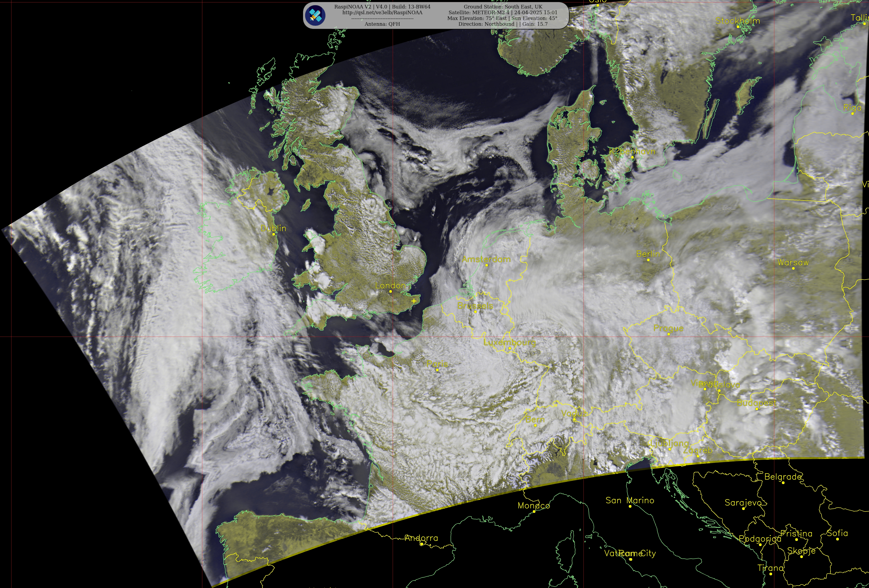Click the Zagreb city label
869x588 pixels.
point(697,451)
